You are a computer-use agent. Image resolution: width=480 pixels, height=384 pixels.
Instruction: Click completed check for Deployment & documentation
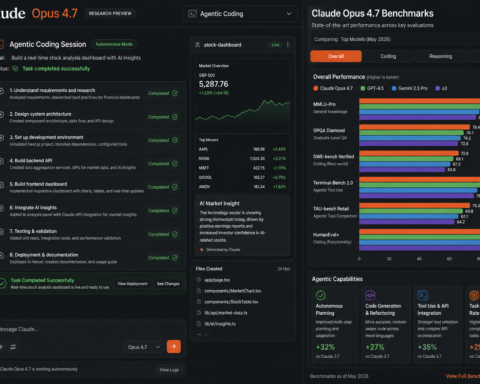tap(175, 258)
